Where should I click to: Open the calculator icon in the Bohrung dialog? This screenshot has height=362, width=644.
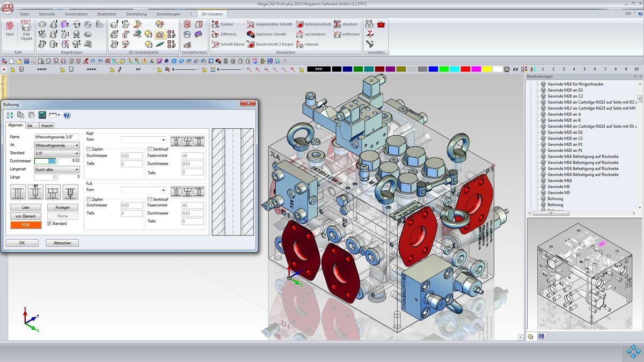pos(42,115)
